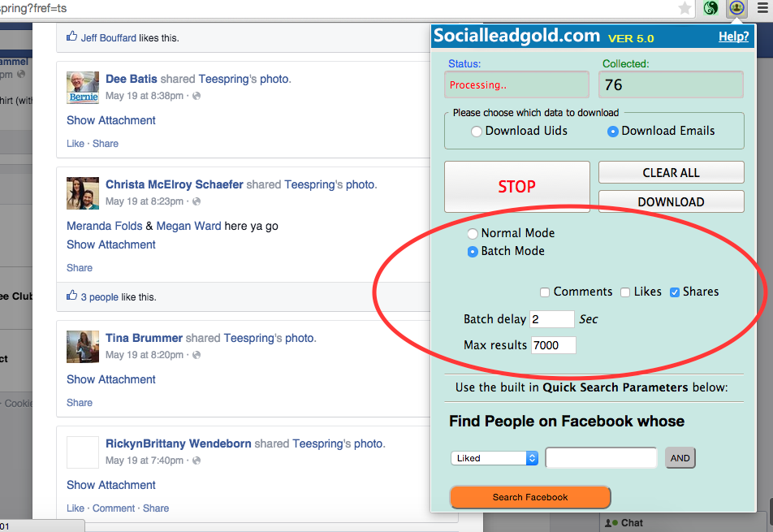Select Download Uids radio button
The image size is (773, 532).
(476, 132)
